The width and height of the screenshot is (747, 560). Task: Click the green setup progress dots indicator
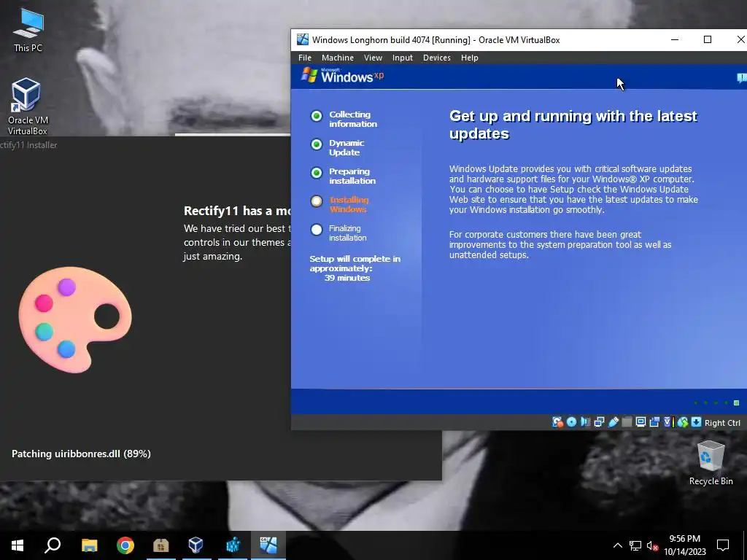pos(716,402)
